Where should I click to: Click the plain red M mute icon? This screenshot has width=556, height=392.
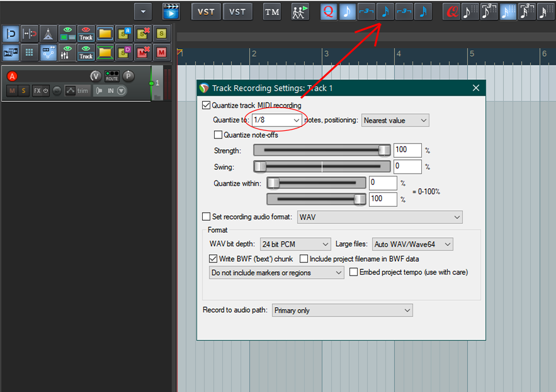[x=162, y=52]
